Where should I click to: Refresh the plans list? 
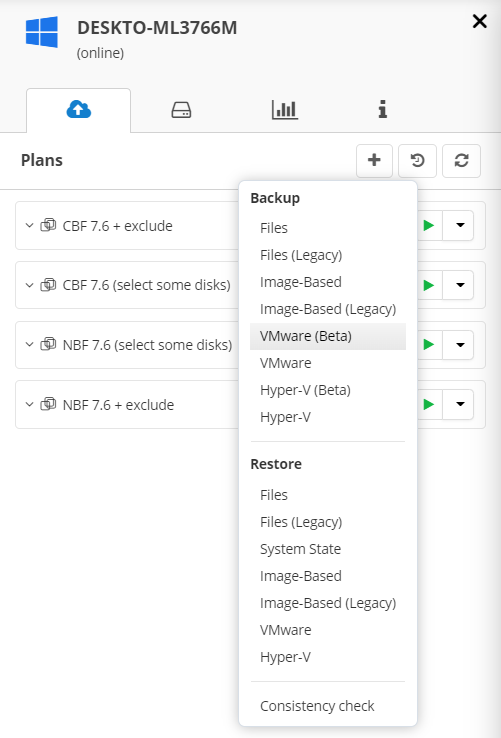[461, 160]
